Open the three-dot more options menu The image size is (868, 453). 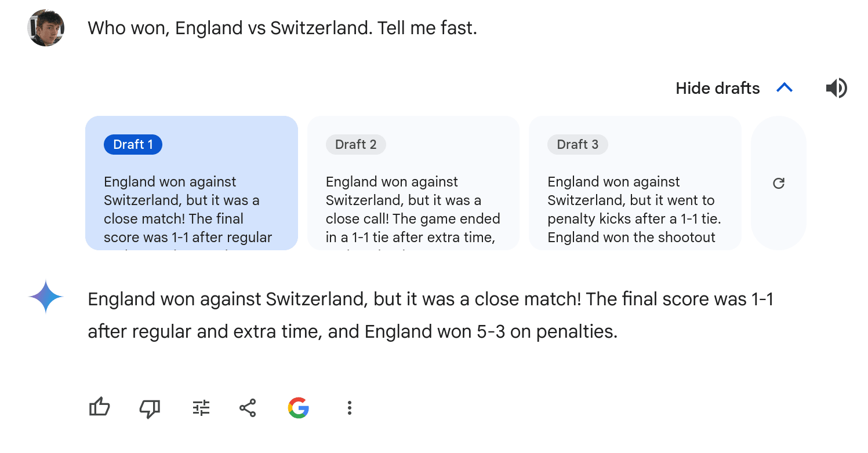[x=349, y=408]
